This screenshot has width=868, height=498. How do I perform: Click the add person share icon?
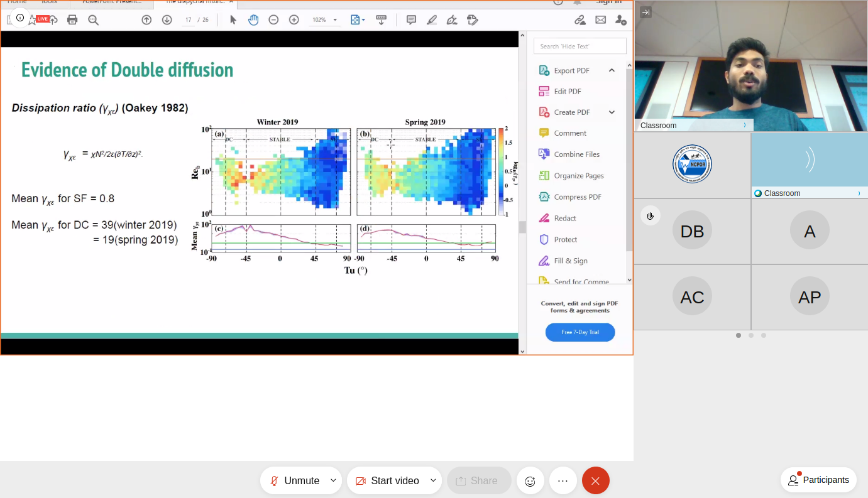(x=620, y=20)
